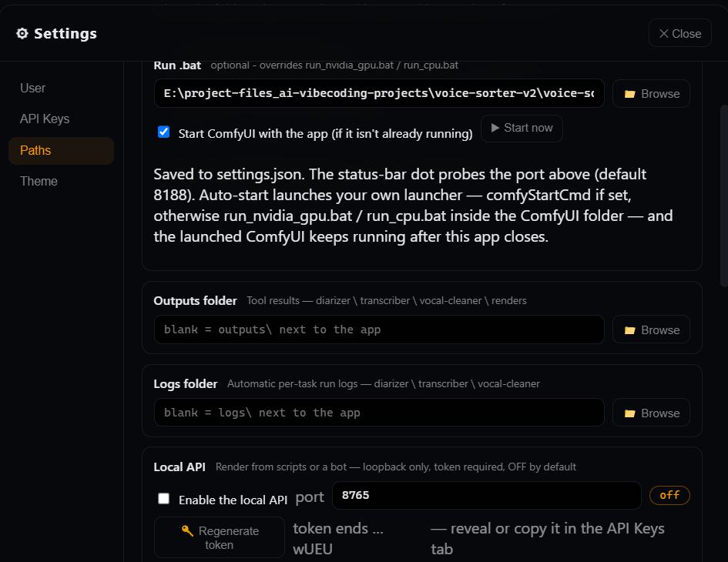Open the User settings section
Image resolution: width=728 pixels, height=562 pixels.
click(32, 89)
